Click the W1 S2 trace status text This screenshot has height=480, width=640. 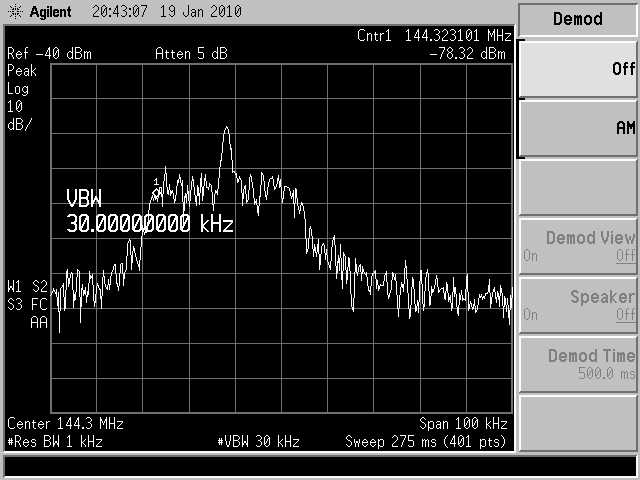click(x=27, y=287)
